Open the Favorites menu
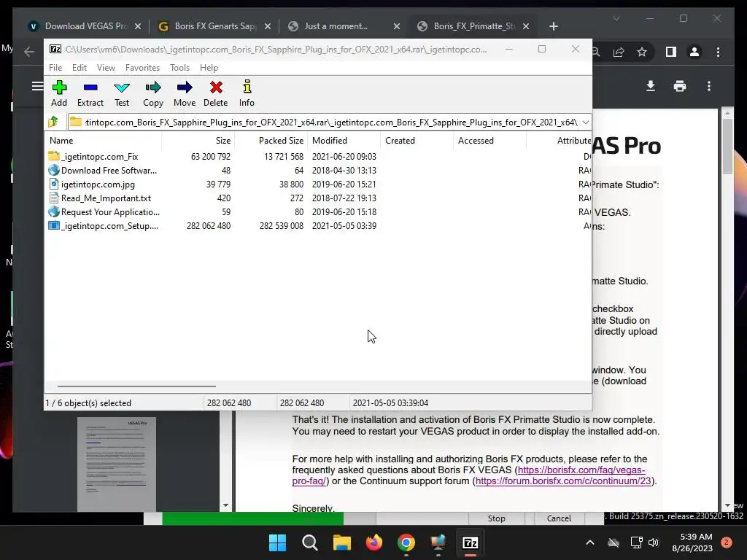The height and width of the screenshot is (560, 747). (142, 68)
